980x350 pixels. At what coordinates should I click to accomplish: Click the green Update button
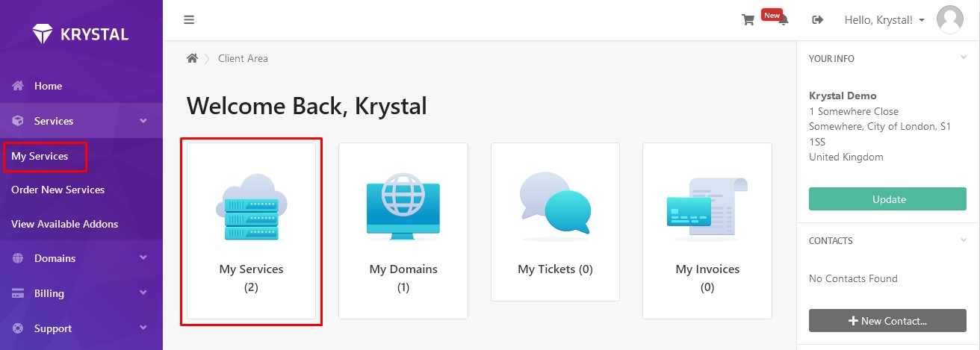[887, 199]
